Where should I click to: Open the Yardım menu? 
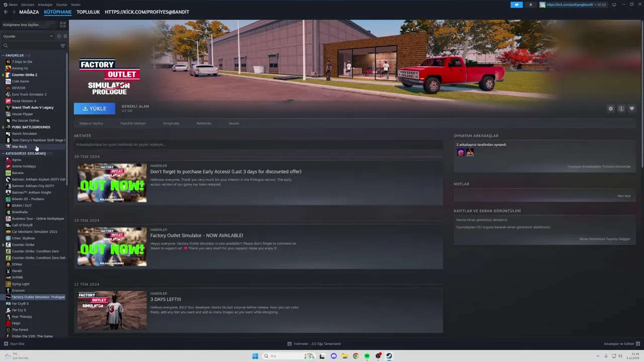point(75,5)
